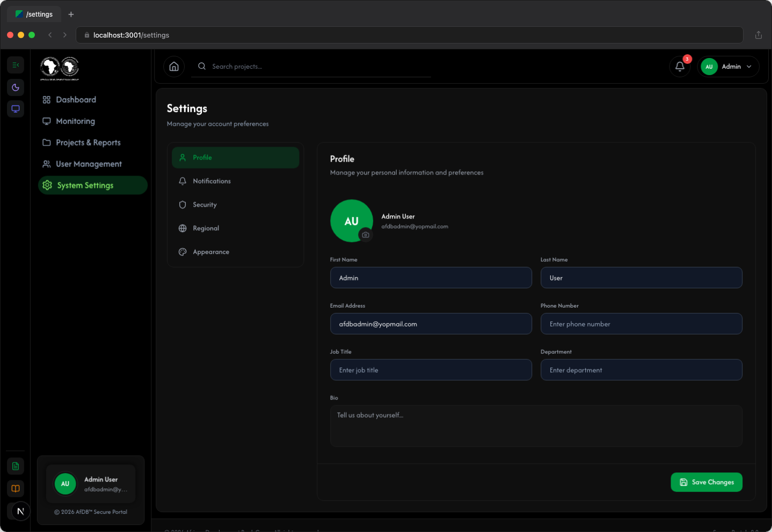Viewport: 772px width, 532px height.
Task: Select System Settings in sidebar
Action: coord(93,185)
